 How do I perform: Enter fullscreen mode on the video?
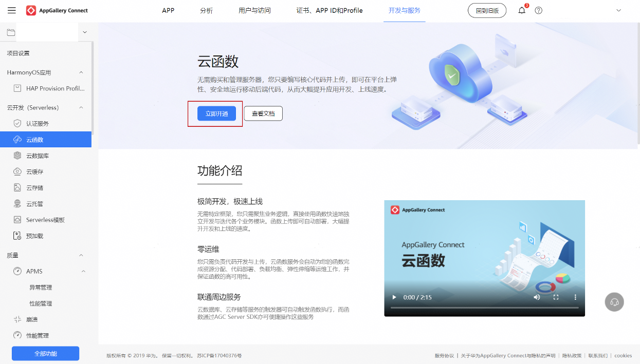pyautogui.click(x=556, y=297)
